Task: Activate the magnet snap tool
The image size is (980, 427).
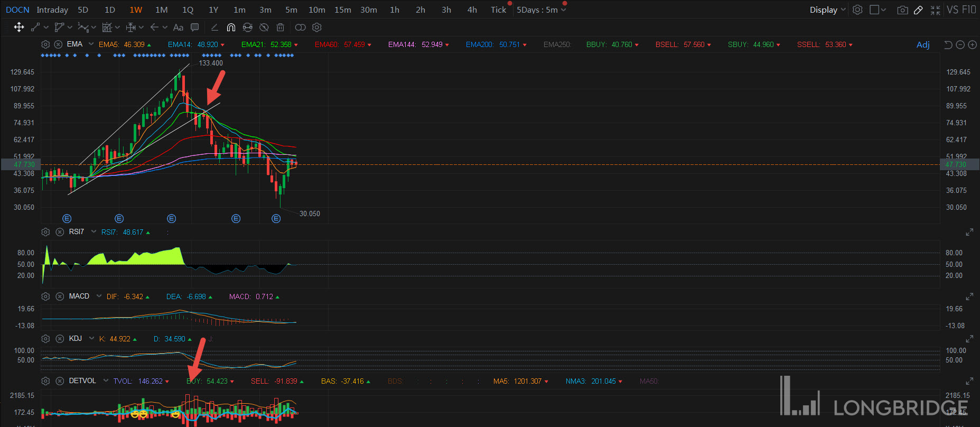Action: point(231,27)
